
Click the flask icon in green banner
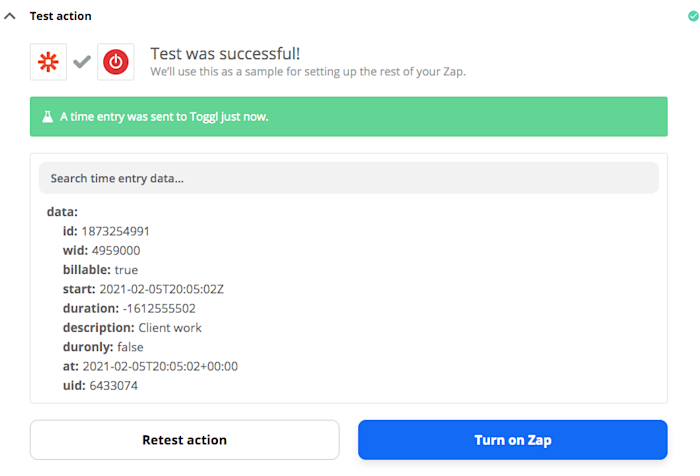click(x=47, y=117)
